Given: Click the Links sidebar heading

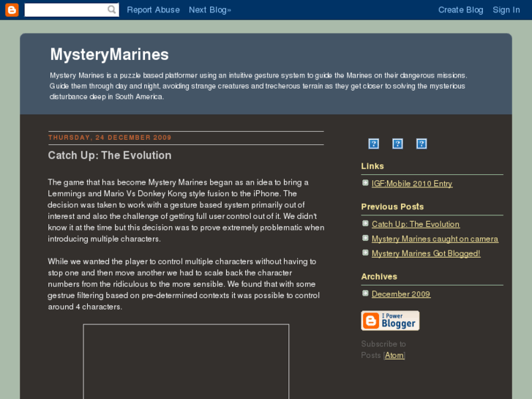Looking at the screenshot, I should (x=372, y=166).
